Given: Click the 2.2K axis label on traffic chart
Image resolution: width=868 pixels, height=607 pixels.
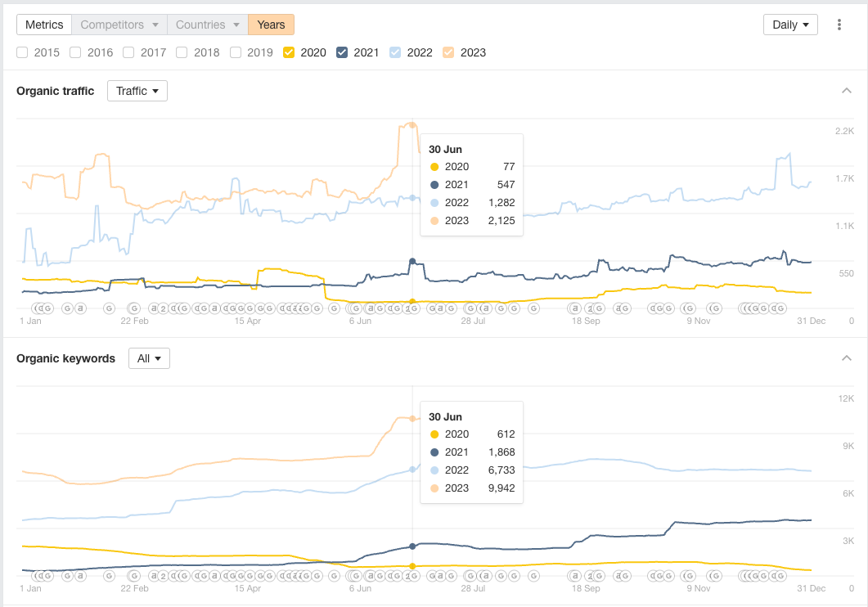Looking at the screenshot, I should pyautogui.click(x=845, y=131).
